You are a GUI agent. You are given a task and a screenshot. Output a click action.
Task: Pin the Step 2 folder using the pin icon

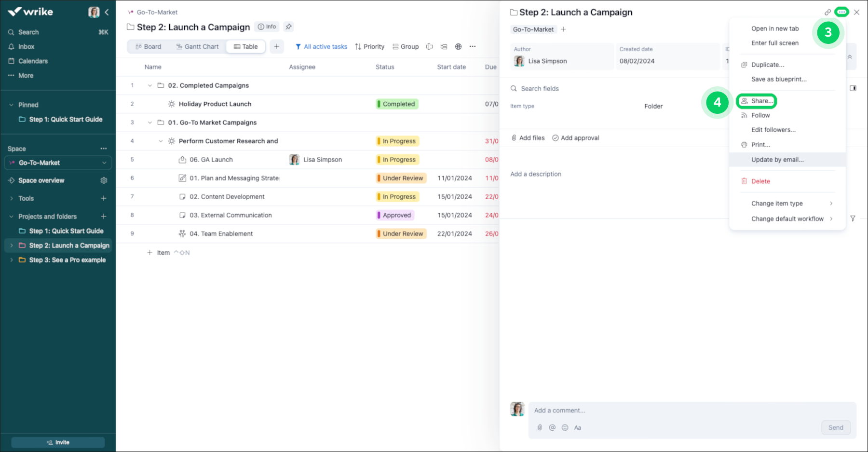click(288, 27)
